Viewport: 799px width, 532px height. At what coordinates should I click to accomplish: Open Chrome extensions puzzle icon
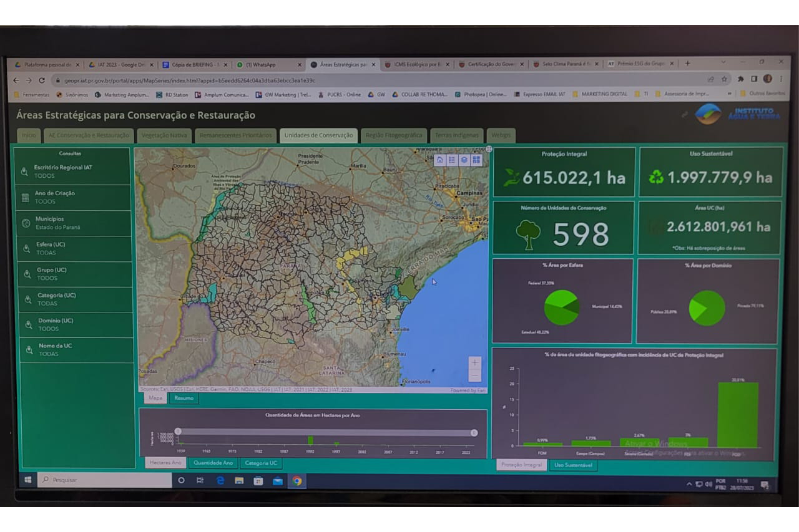pos(740,79)
